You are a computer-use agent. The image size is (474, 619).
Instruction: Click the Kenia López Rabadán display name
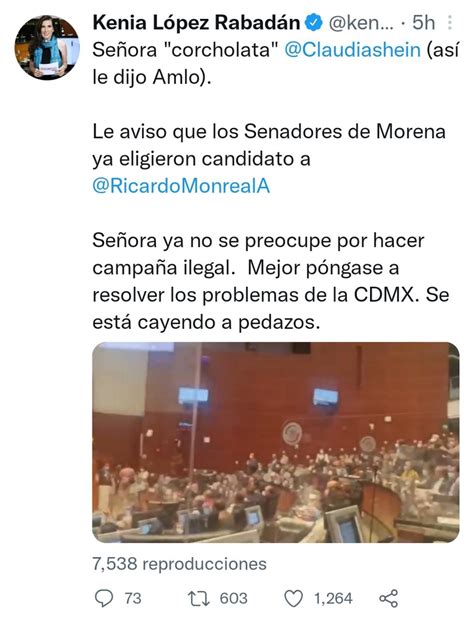pos(196,23)
